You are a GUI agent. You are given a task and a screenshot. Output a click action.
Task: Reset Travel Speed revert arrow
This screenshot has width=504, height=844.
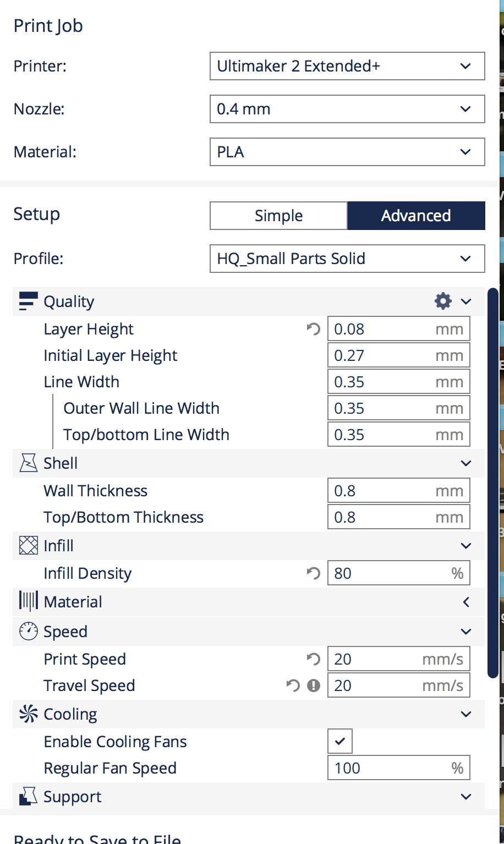tap(294, 686)
